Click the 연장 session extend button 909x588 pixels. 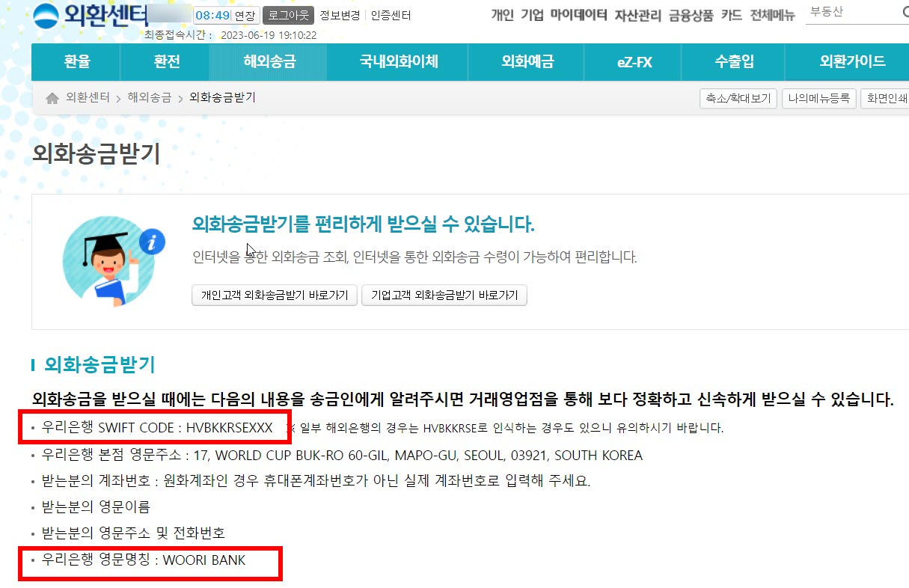point(245,16)
